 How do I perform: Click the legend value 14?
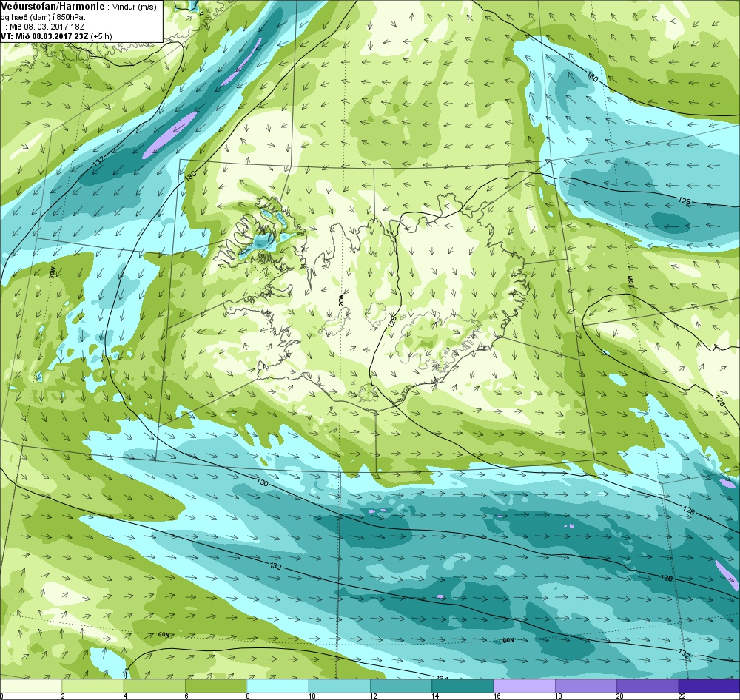tap(435, 696)
